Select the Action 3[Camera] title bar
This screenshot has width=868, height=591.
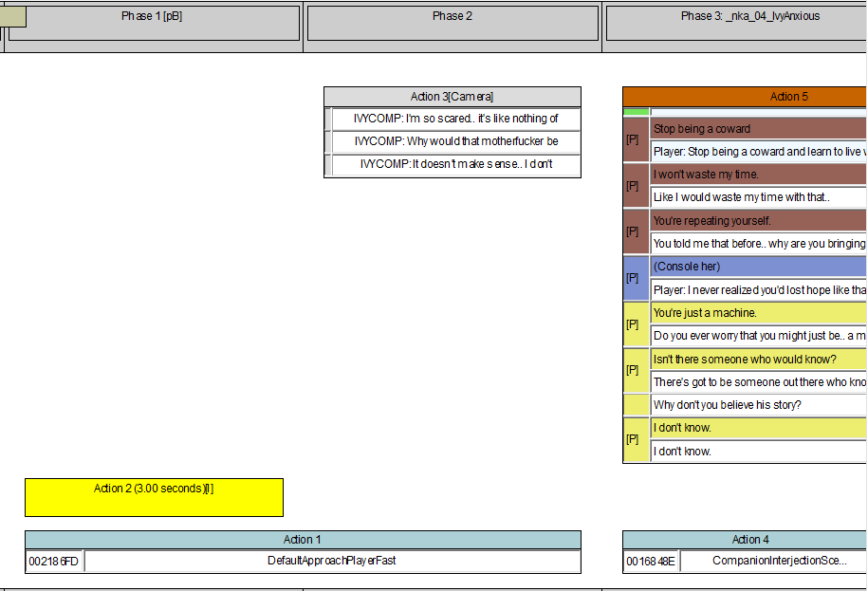452,97
